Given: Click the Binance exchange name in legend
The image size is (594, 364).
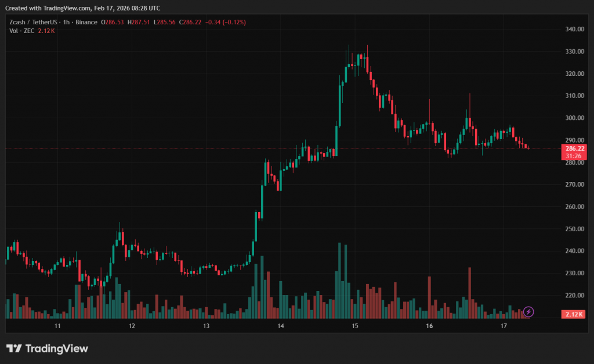Looking at the screenshot, I should [x=88, y=22].
